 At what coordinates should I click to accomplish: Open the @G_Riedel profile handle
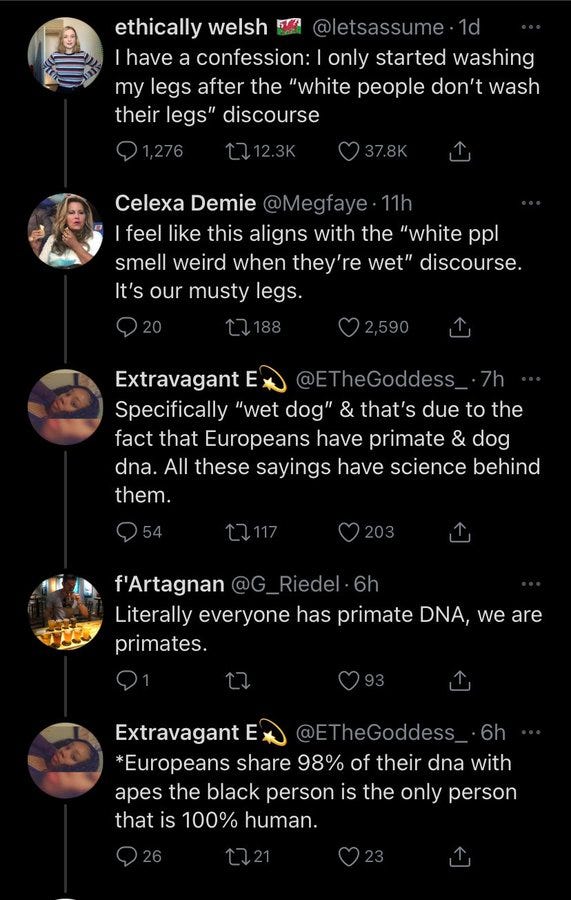coord(285,584)
